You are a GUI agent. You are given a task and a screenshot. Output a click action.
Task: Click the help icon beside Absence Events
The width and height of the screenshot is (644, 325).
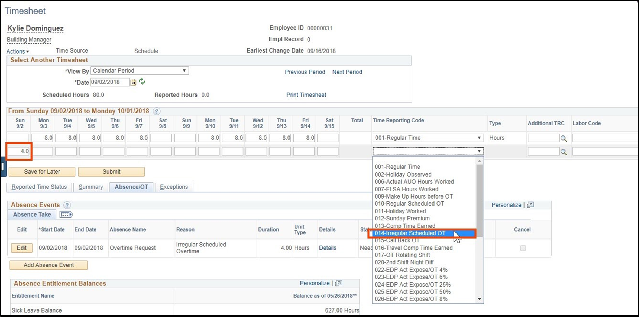click(x=67, y=205)
